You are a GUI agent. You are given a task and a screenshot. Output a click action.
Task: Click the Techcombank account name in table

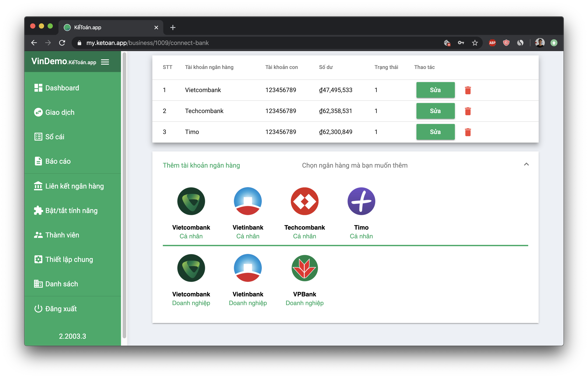204,111
